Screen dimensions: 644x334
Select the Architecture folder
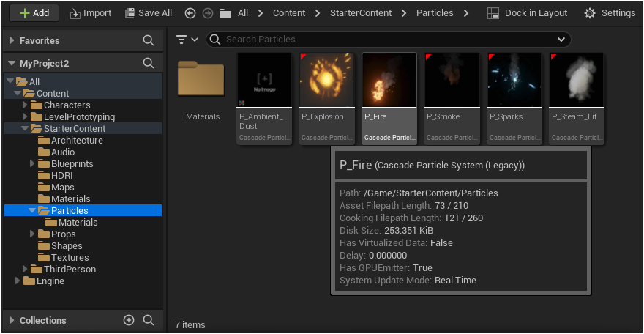pyautogui.click(x=70, y=141)
